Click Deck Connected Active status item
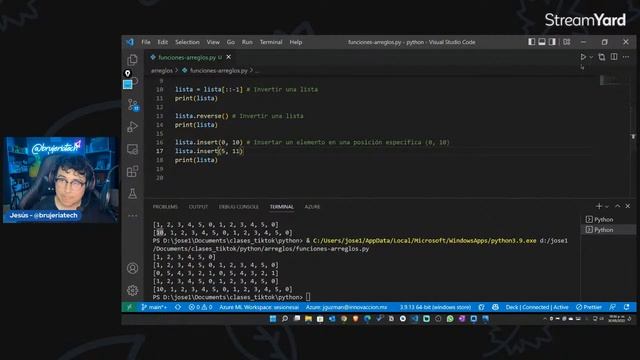The image size is (640, 360). tap(537, 307)
